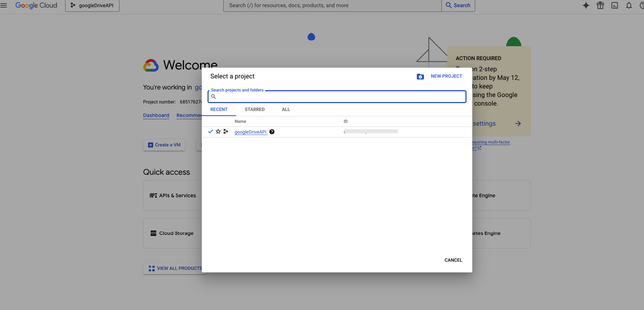Viewport: 644px width, 310px height.
Task: Select the RECENT tab
Action: coord(219,110)
